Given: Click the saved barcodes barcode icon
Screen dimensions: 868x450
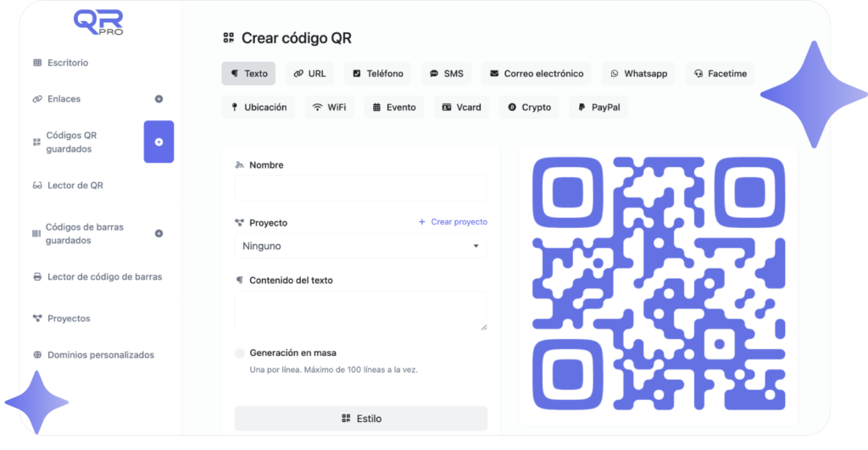Looking at the screenshot, I should pos(36,234).
